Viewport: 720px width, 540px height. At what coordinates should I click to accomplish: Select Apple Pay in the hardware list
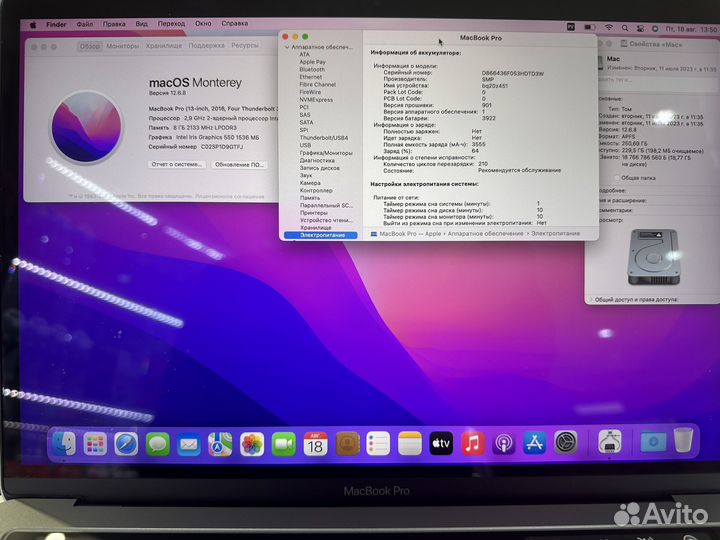[312, 62]
